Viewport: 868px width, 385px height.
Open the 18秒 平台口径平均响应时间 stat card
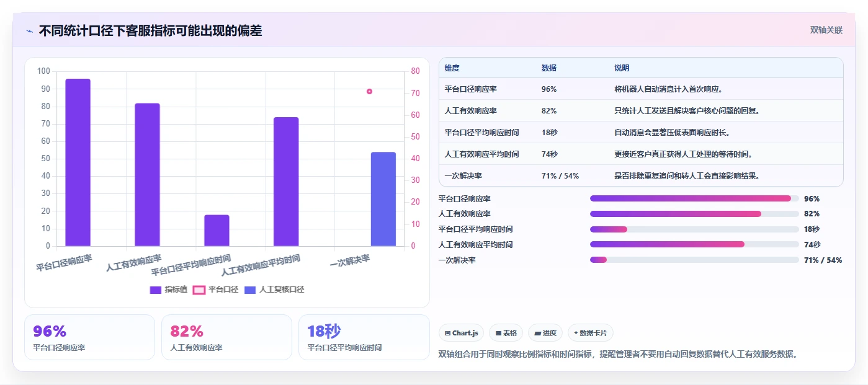point(364,337)
